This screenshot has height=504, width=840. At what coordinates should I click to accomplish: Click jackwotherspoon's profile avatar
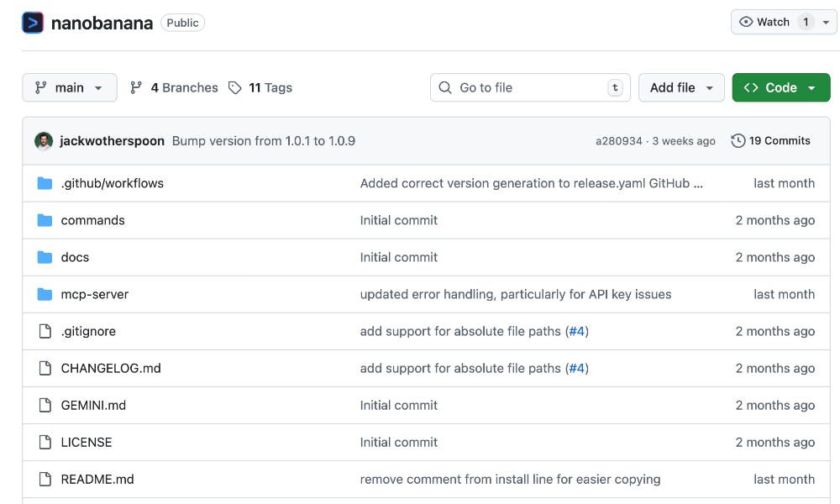[x=45, y=140]
